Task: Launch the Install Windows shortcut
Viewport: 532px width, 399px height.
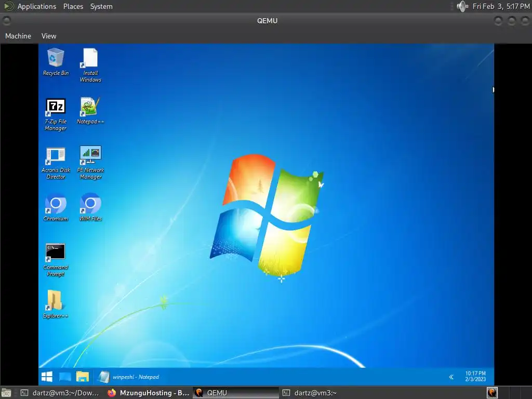Action: 90,65
